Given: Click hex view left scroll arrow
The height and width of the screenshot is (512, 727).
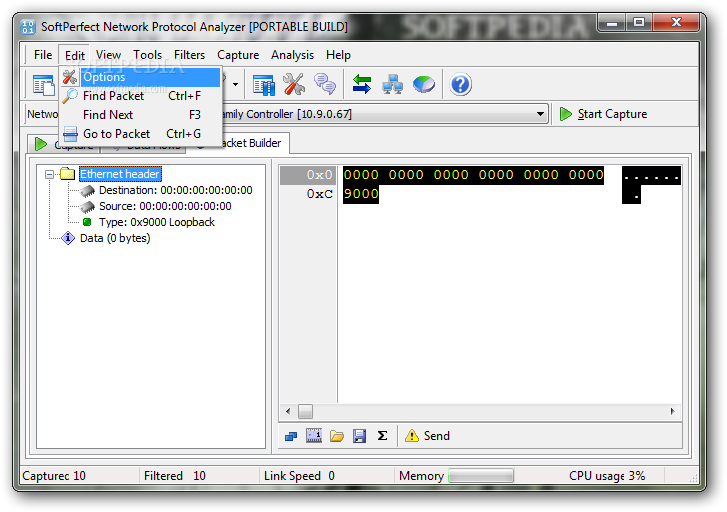Looking at the screenshot, I should 288,411.
